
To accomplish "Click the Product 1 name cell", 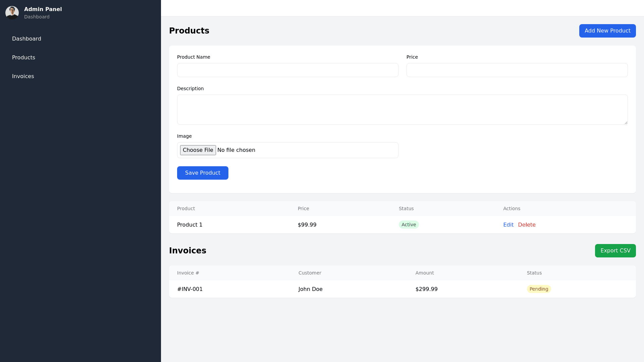I will [190, 225].
